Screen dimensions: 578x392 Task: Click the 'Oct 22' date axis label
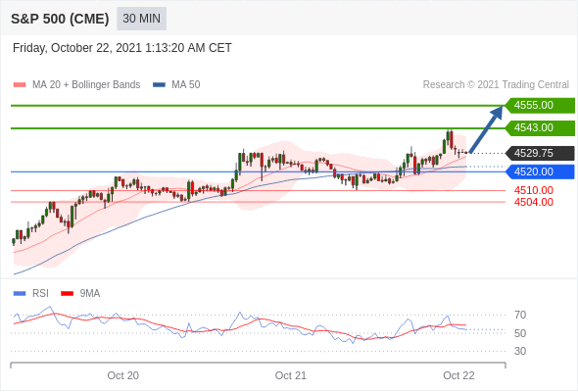click(x=458, y=375)
